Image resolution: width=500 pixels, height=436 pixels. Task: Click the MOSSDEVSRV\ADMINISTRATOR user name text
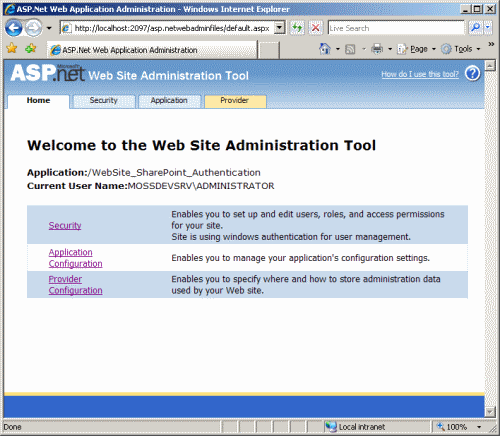click(201, 186)
